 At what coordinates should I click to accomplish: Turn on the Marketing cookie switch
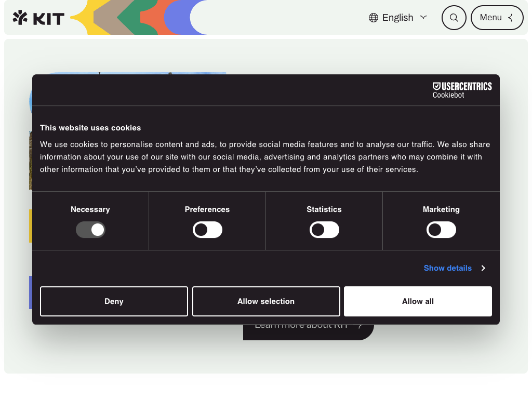(x=441, y=230)
